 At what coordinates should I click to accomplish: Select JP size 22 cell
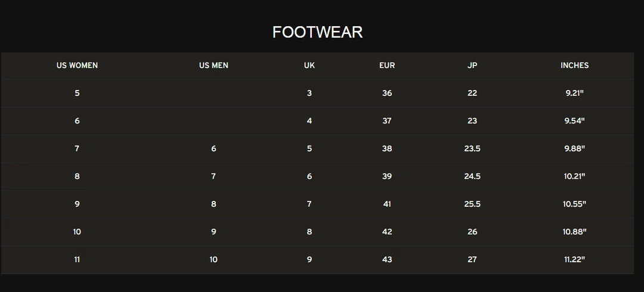tap(472, 93)
